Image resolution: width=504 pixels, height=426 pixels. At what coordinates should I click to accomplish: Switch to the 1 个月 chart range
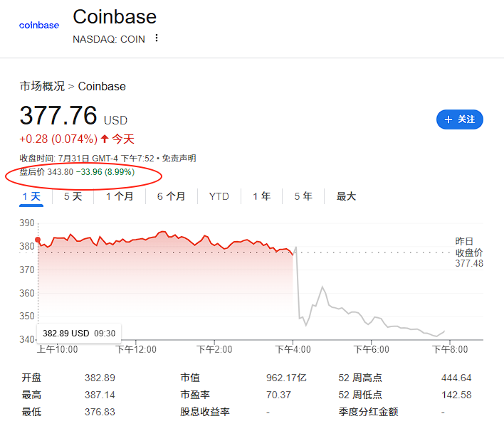click(x=120, y=196)
